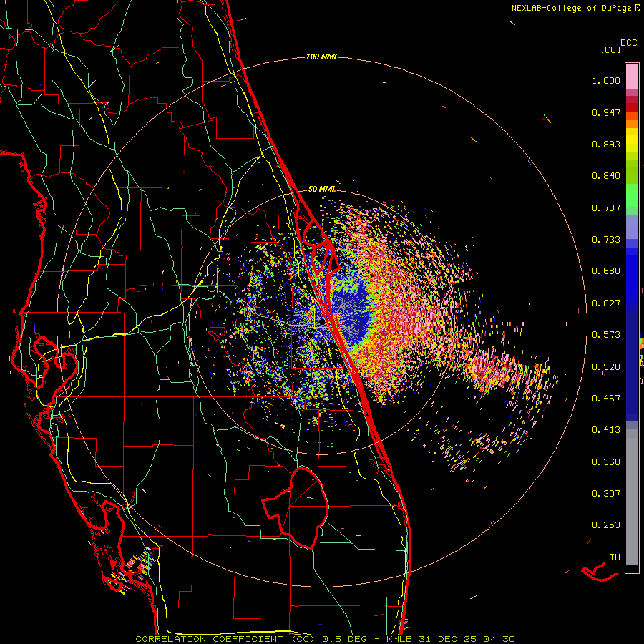Select the 0.893 color scale value
Image resolution: width=644 pixels, height=644 pixels.
coord(606,144)
